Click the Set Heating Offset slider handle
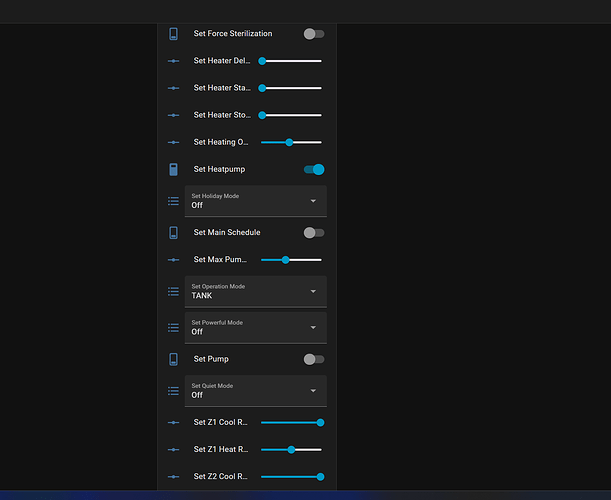 [289, 142]
